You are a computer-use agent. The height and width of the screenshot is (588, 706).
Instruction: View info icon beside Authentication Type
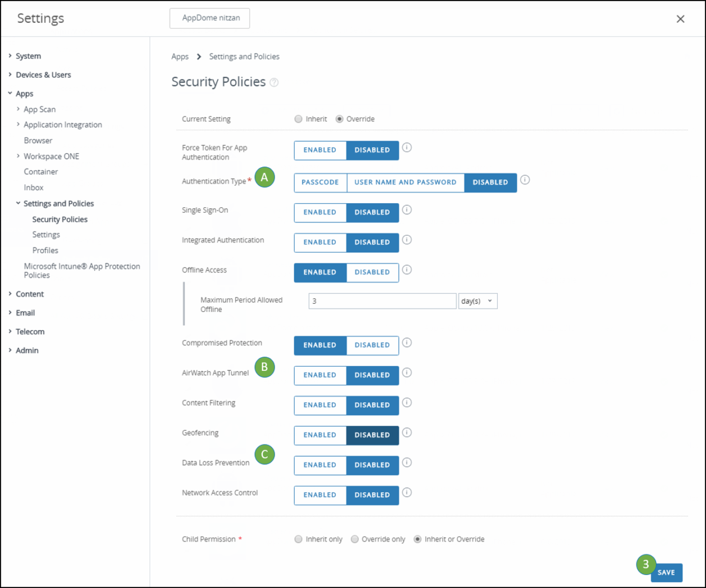click(524, 180)
